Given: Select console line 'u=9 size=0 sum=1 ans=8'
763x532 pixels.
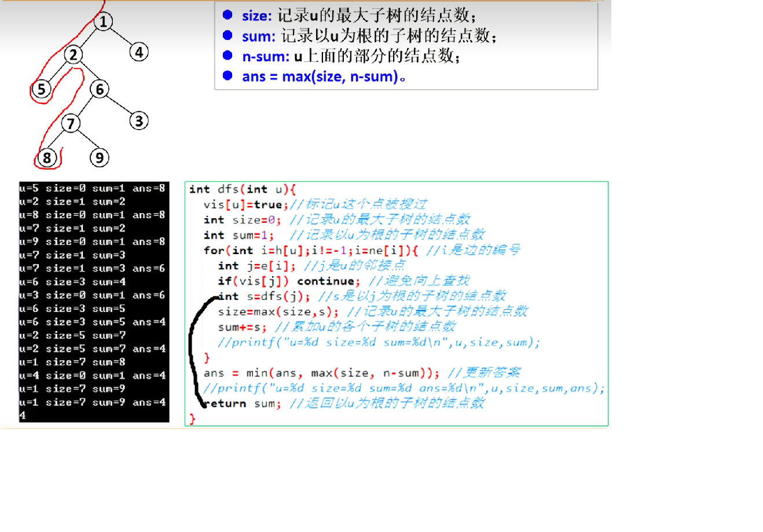Looking at the screenshot, I should point(93,241).
